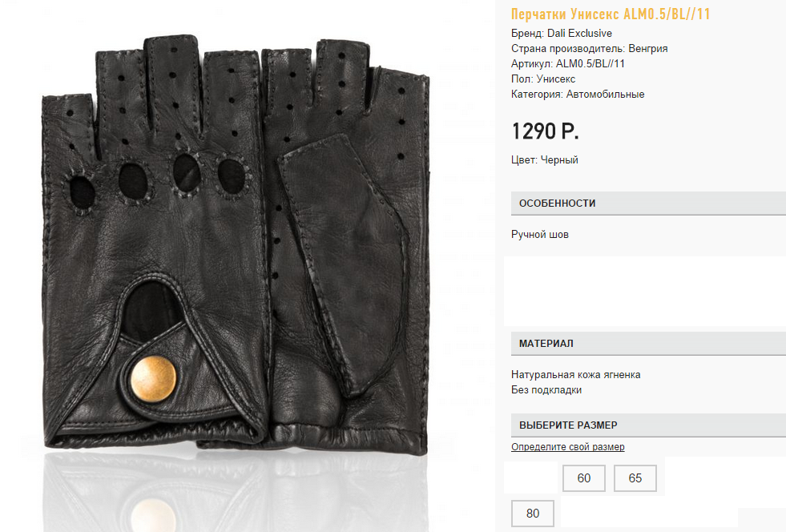Click the Ручной шов feature text
786x532 pixels.
coord(540,234)
